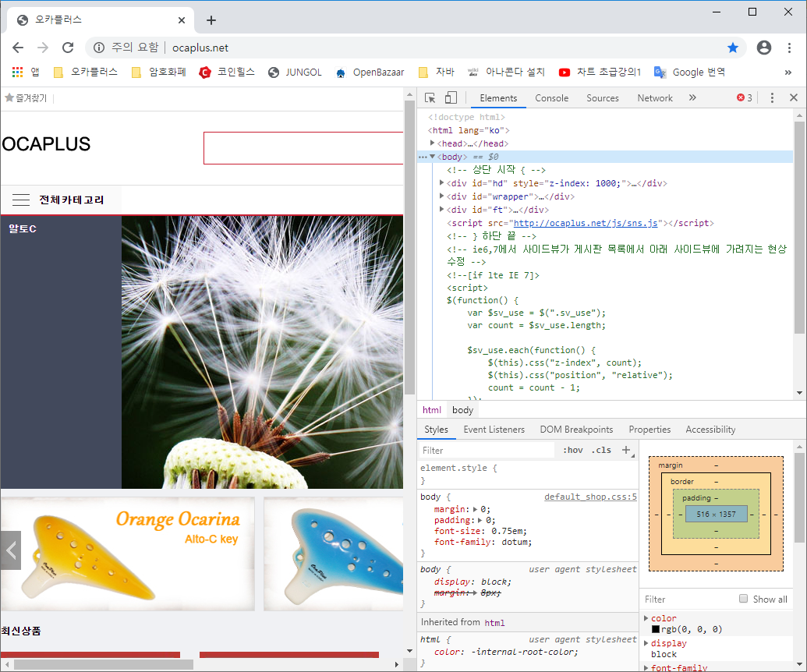Expand the padding shorthand in body rule
The image size is (807, 672).
coord(480,521)
